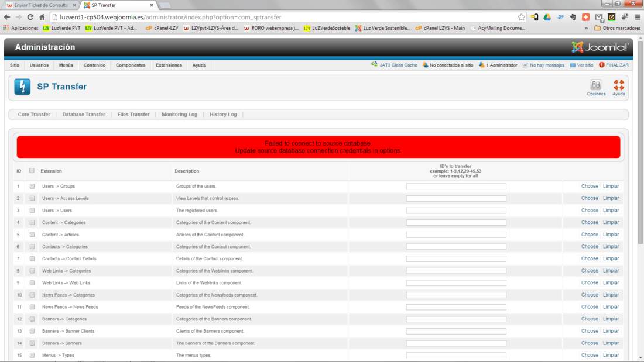644x362 pixels.
Task: Click Limpiar for Contacts -> Contact Details
Action: (x=611, y=258)
